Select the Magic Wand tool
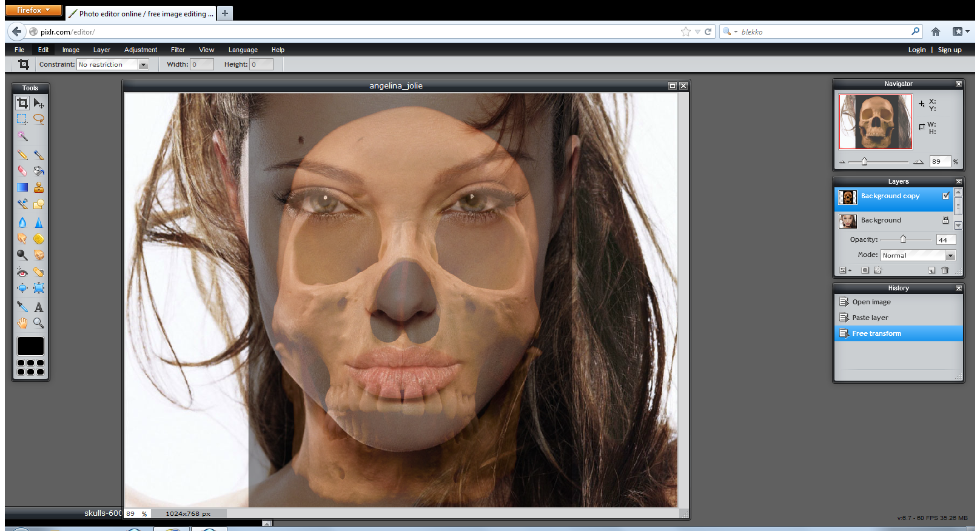The width and height of the screenshot is (980, 531). 22,136
